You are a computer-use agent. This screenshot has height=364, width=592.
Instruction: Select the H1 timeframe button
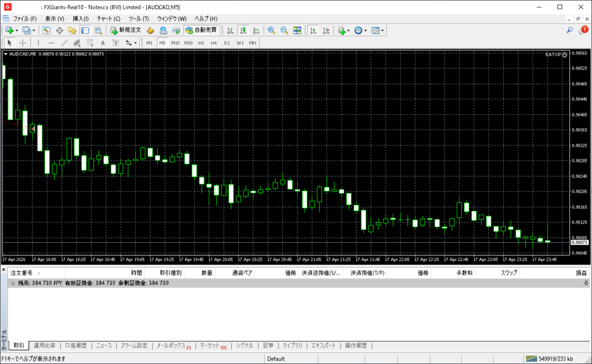tap(201, 43)
